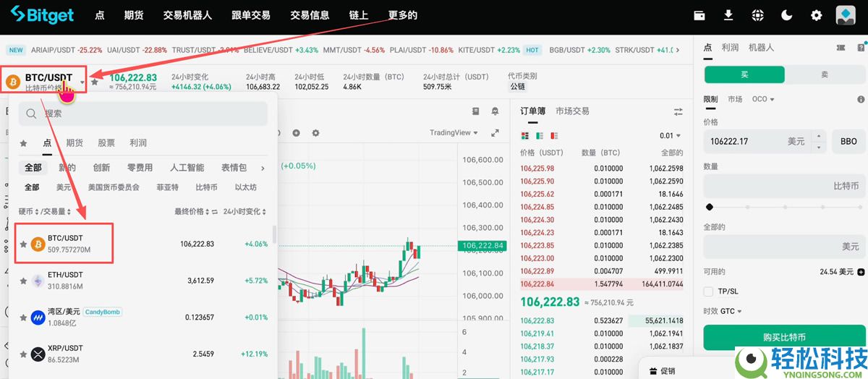
Task: Select the 市场 order type tab
Action: pyautogui.click(x=735, y=99)
